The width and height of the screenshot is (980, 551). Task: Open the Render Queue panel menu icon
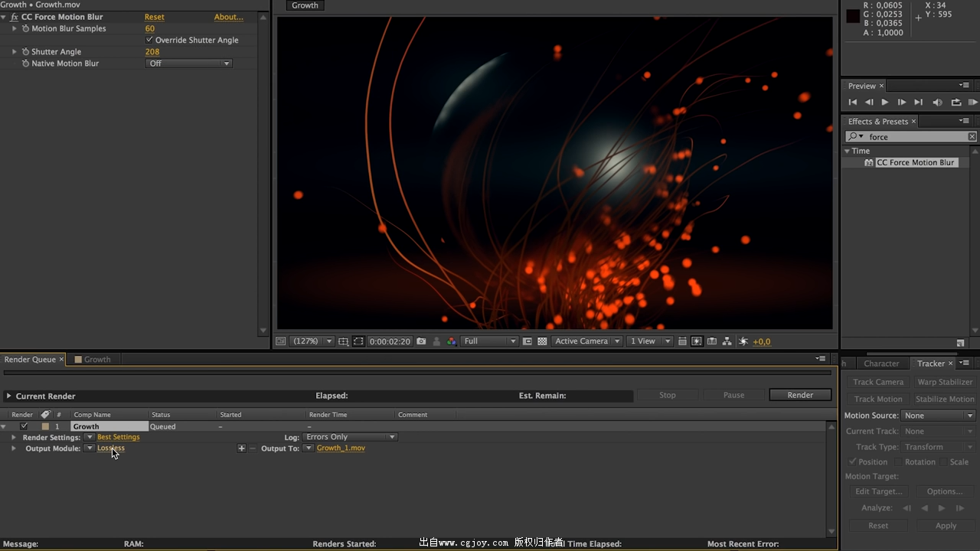pos(821,358)
